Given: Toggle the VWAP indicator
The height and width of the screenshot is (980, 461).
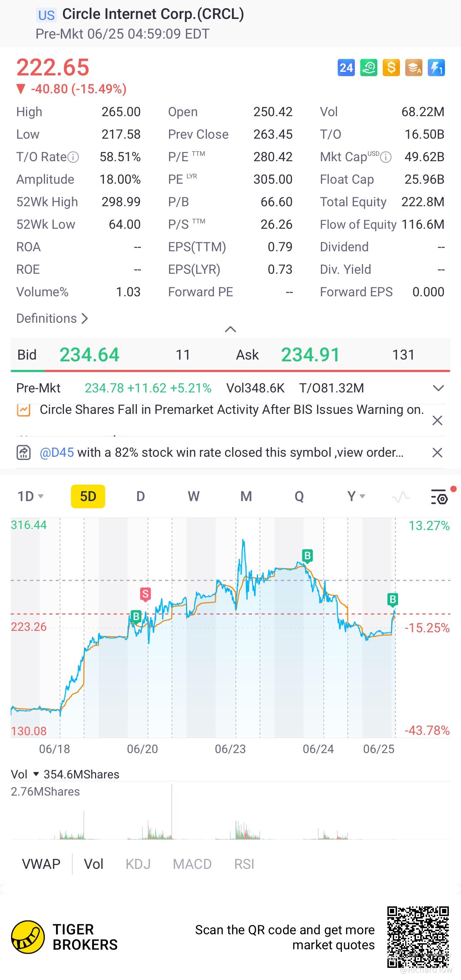Looking at the screenshot, I should [x=41, y=864].
